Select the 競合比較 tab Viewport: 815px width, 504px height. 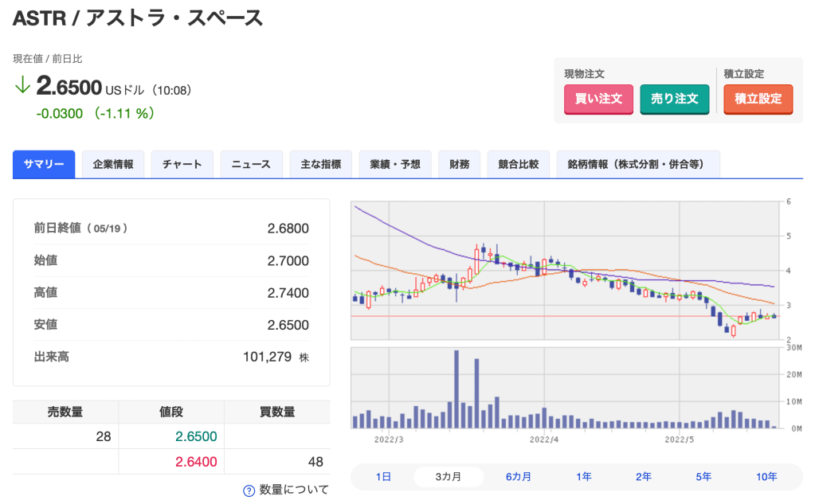point(519,165)
